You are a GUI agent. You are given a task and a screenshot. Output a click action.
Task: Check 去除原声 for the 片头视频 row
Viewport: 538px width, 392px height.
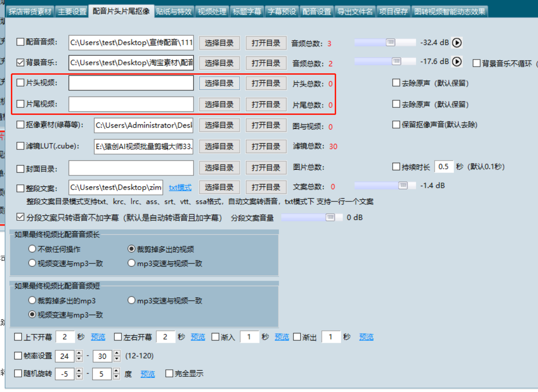pos(396,83)
